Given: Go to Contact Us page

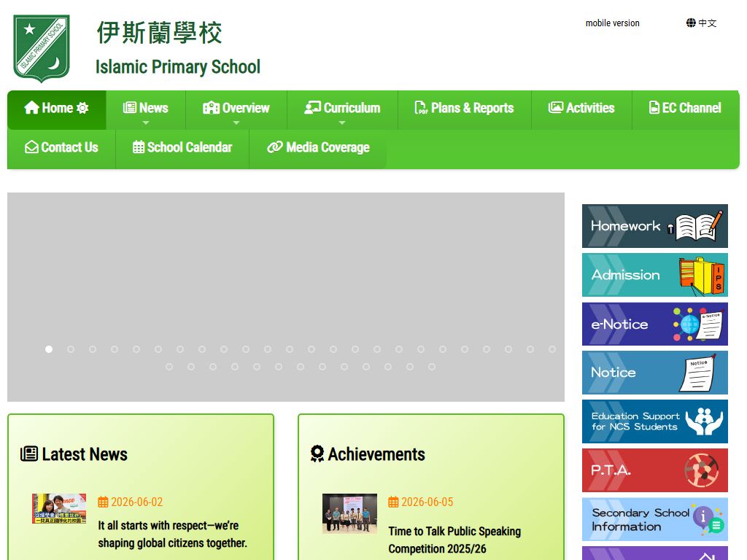Looking at the screenshot, I should coord(61,149).
